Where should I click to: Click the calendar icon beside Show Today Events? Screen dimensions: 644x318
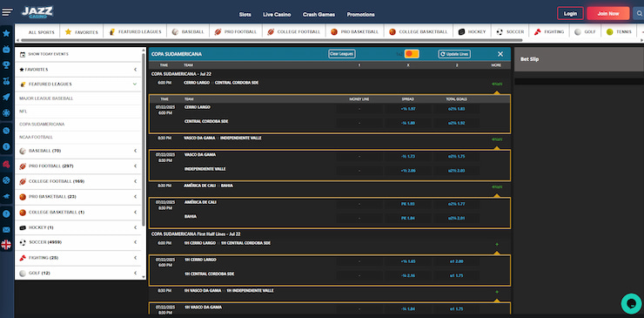[23, 54]
